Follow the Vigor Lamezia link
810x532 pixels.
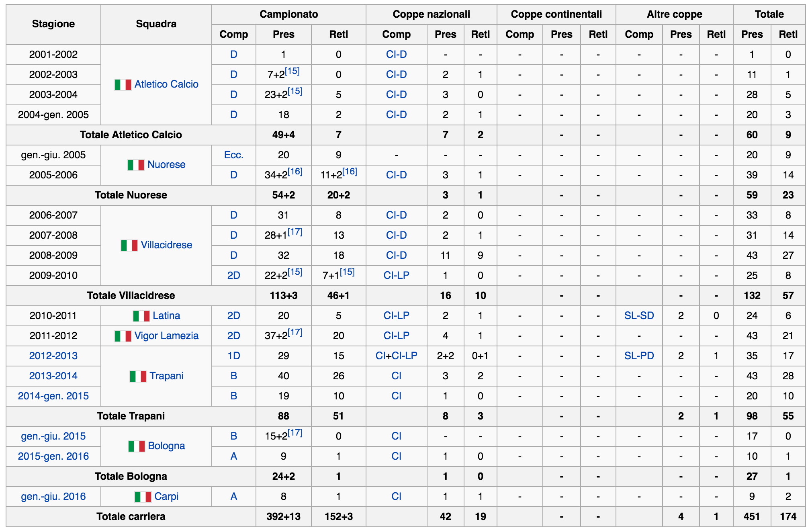pyautogui.click(x=166, y=336)
